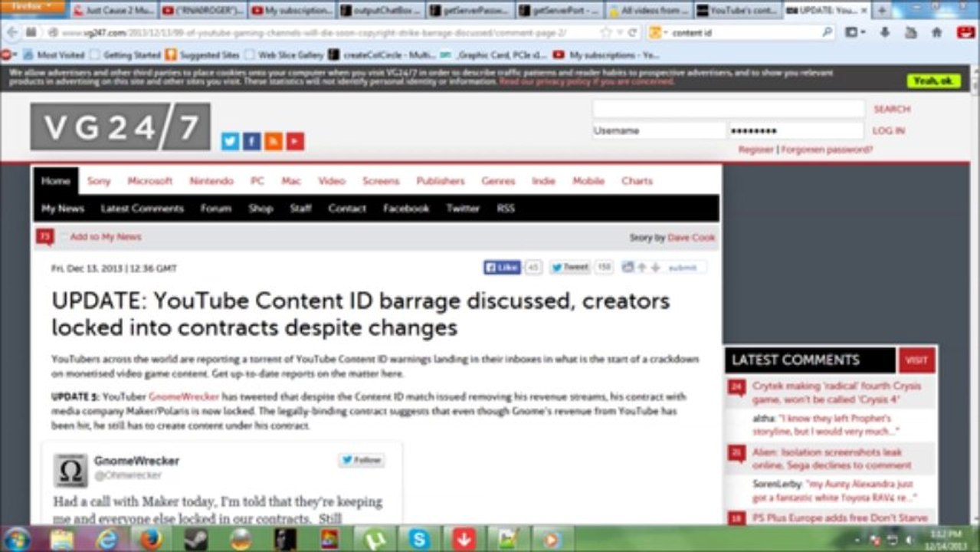Bookmark this page with star icon
This screenshot has height=552, width=980.
pos(606,33)
